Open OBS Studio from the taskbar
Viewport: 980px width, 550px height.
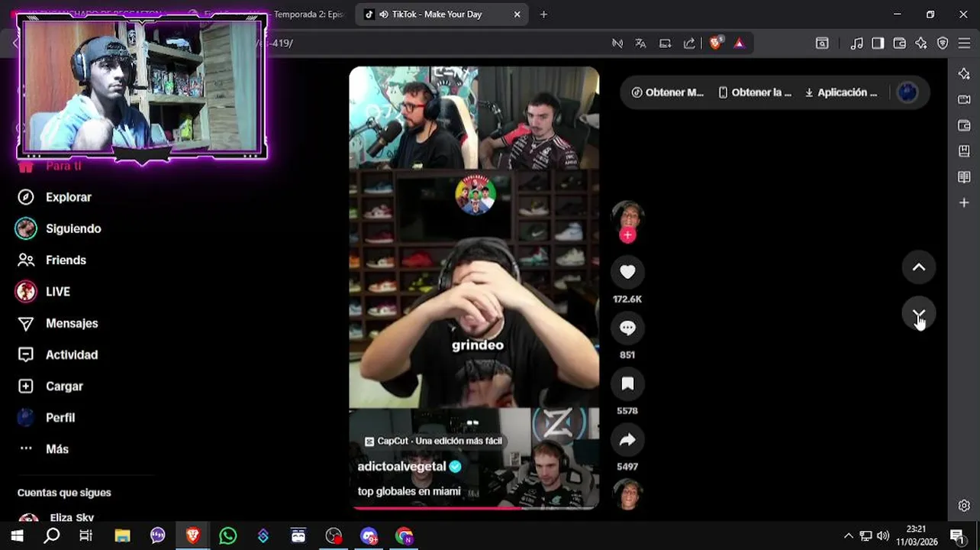334,535
